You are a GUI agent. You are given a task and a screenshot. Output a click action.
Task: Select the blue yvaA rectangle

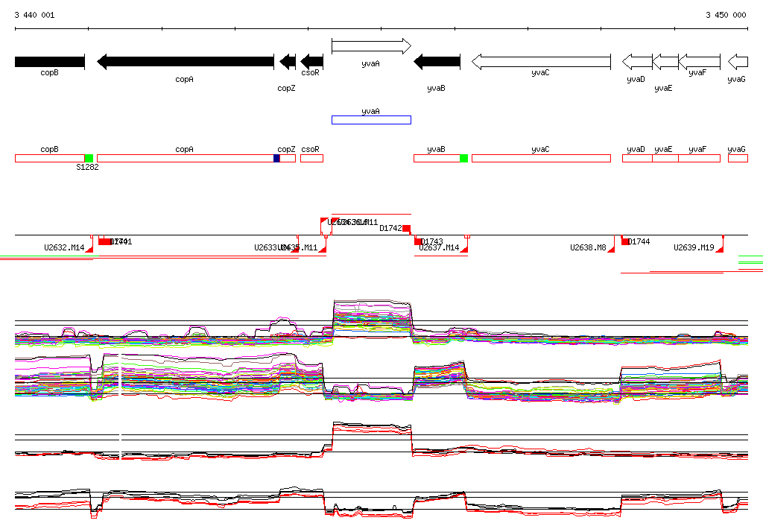pyautogui.click(x=371, y=120)
